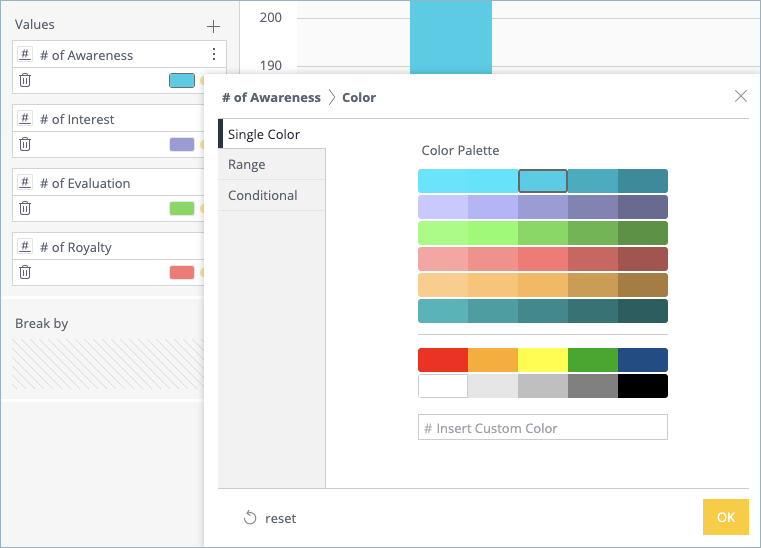The height and width of the screenshot is (548, 761).
Task: Delete the # of Awareness value with trash icon
Action: tap(26, 80)
